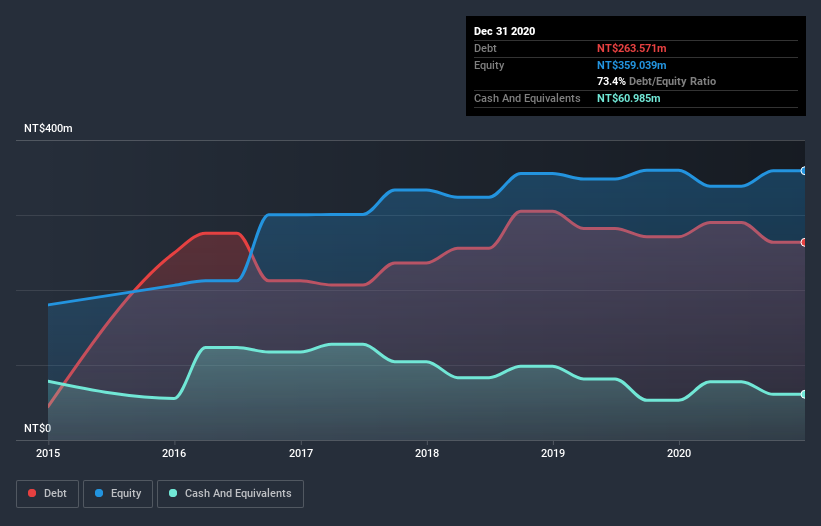Screen dimensions: 821x526
Task: Click the Debt end-point marker on chart
Action: 804,242
